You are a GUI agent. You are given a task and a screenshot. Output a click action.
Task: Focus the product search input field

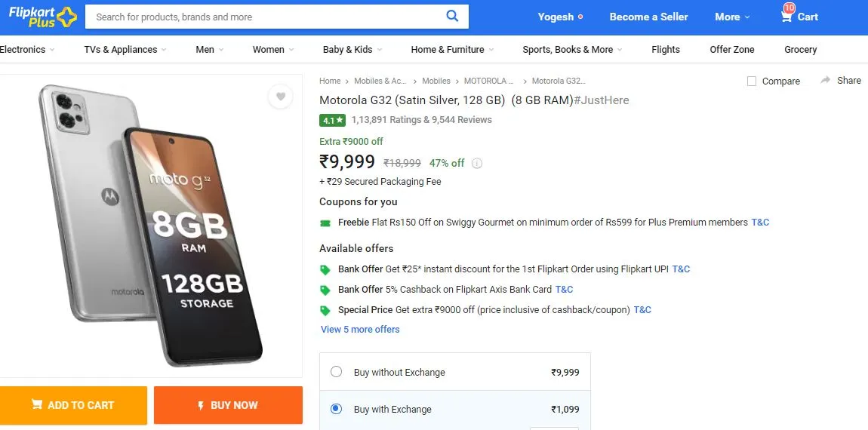click(x=266, y=17)
